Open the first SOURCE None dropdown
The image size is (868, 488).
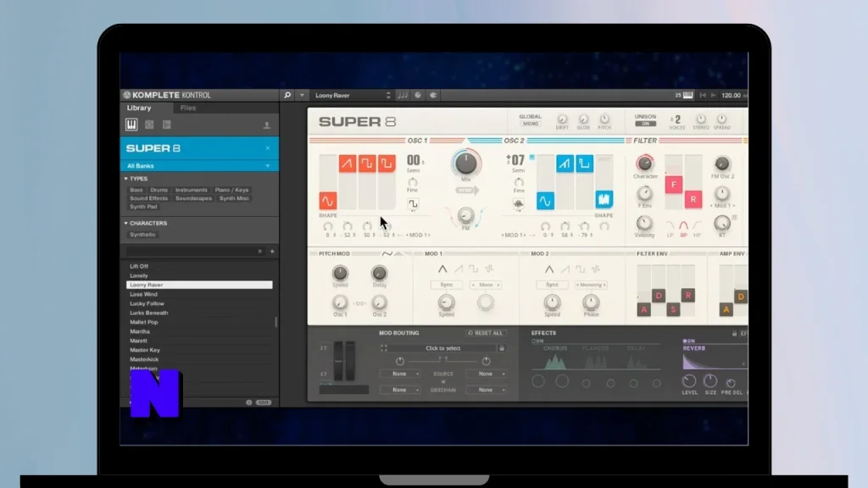click(x=400, y=374)
